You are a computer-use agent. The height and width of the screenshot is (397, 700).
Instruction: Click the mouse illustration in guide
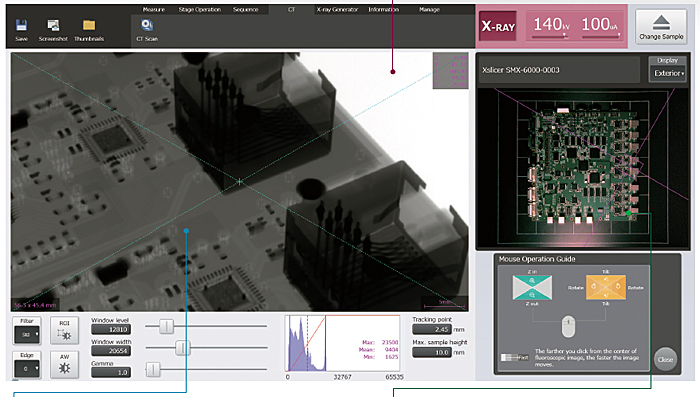tap(568, 326)
